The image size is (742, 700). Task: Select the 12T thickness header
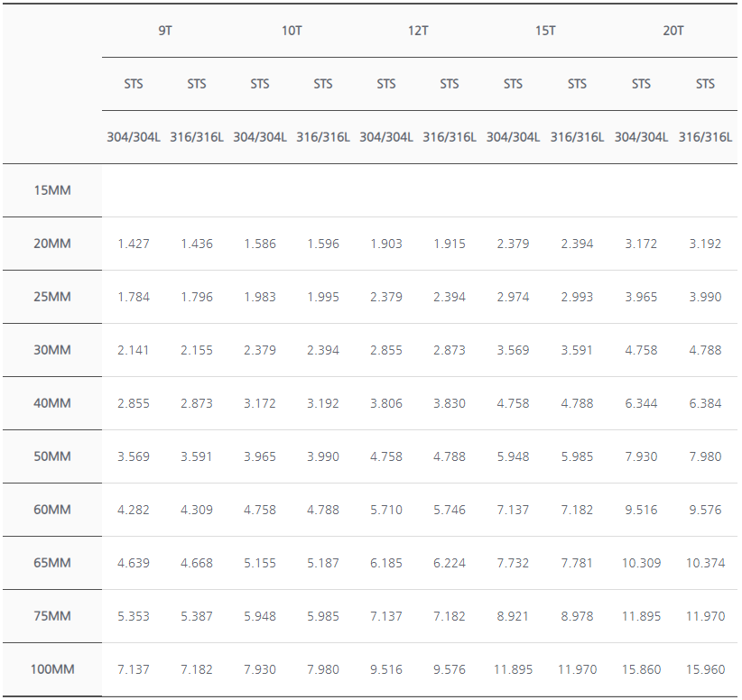pos(418,31)
